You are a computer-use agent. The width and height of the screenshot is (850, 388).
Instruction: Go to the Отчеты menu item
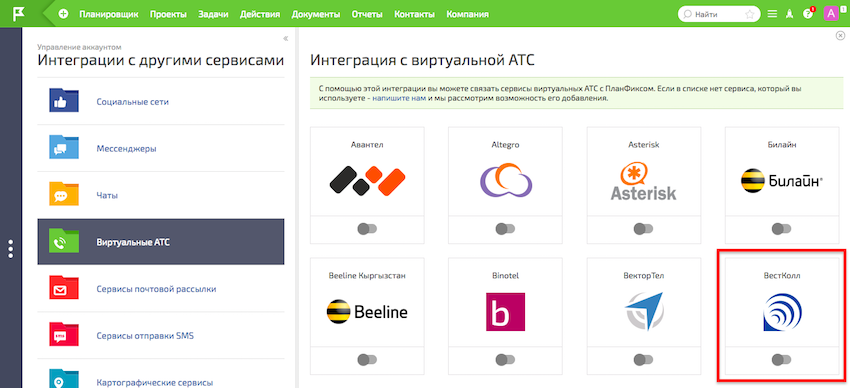click(367, 15)
